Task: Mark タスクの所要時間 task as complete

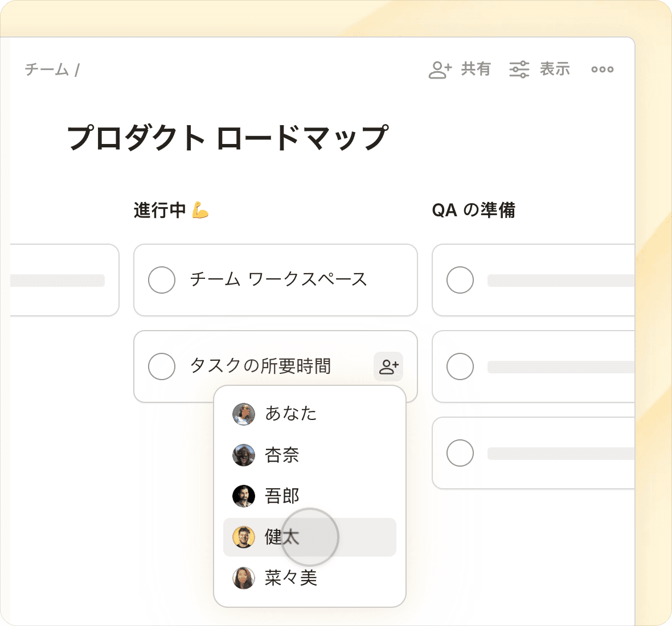Action: 162,366
